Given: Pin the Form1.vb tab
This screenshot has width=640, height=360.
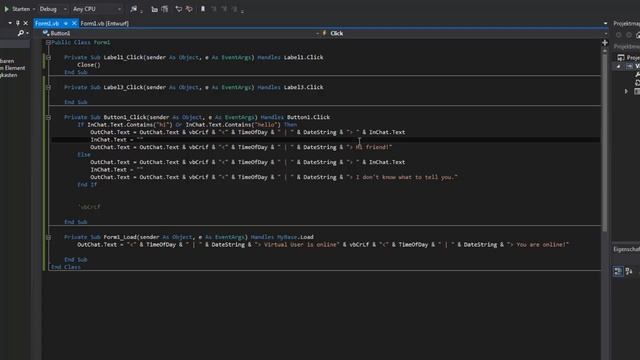Looking at the screenshot, I should click(x=65, y=24).
